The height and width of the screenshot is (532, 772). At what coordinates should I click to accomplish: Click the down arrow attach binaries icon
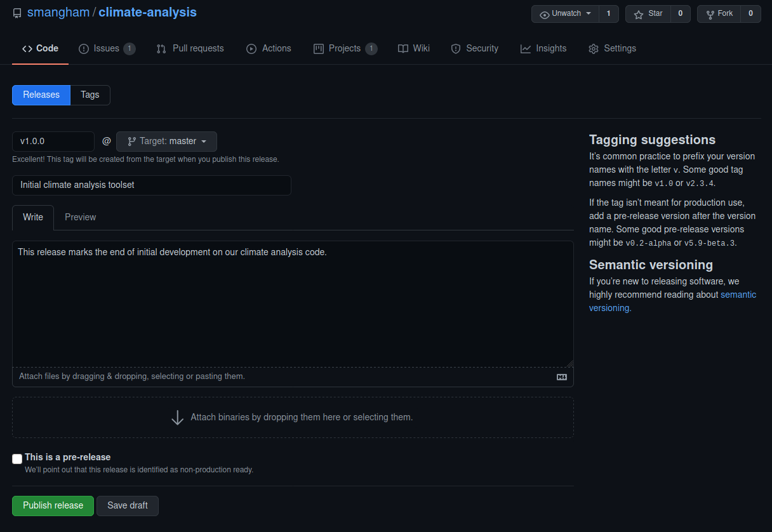178,418
